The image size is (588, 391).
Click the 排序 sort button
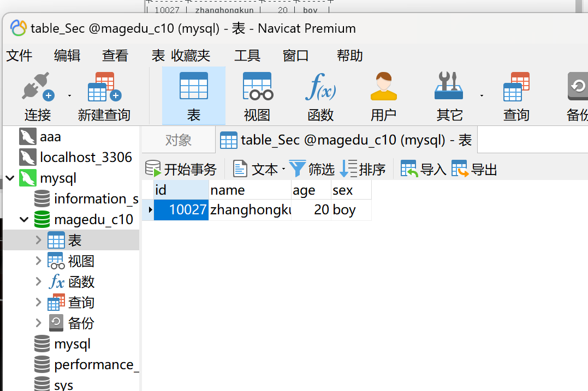coord(363,169)
